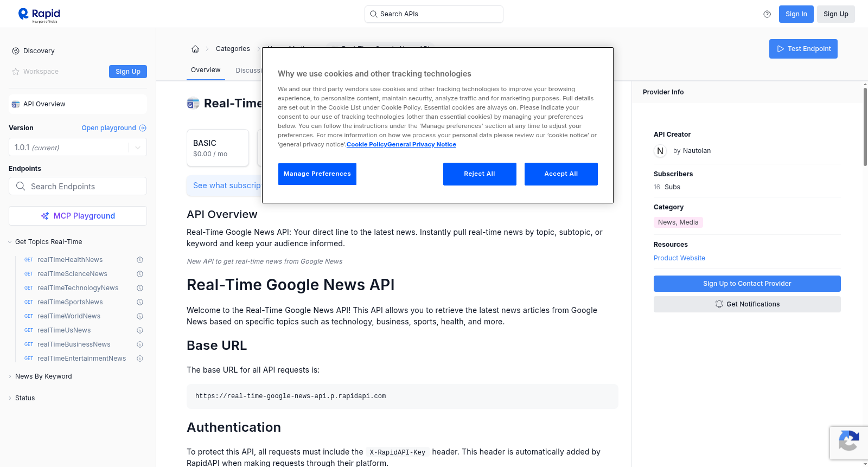Click the right panel scrollbar thumb
Image resolution: width=868 pixels, height=467 pixels.
pyautogui.click(x=865, y=126)
